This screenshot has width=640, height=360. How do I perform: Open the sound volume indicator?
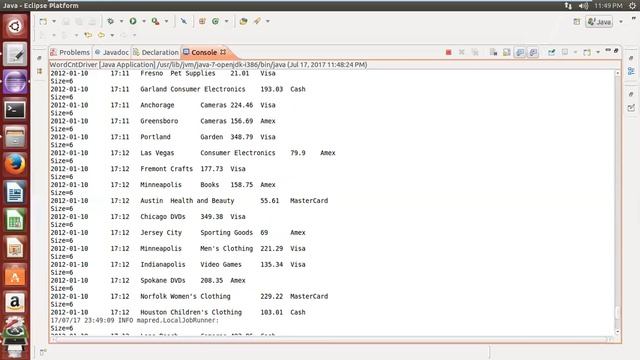pos(584,6)
